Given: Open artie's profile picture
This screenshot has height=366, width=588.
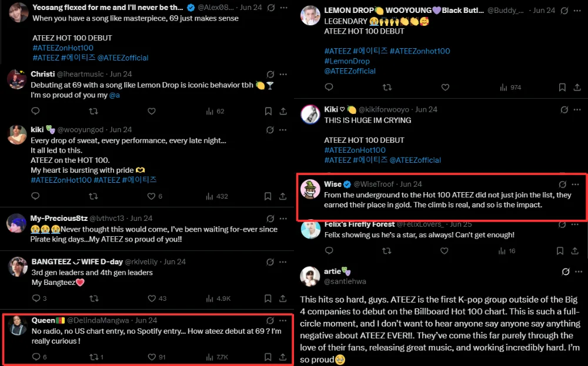Looking at the screenshot, I should pyautogui.click(x=310, y=276).
